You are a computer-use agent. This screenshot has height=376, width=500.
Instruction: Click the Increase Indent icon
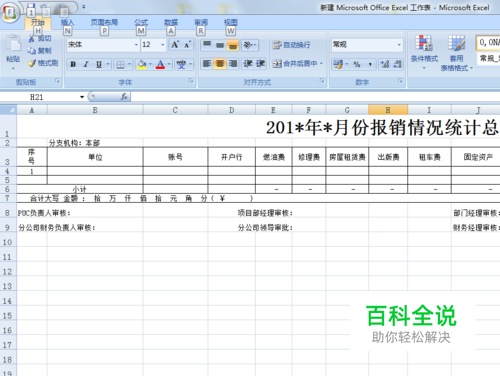260,63
